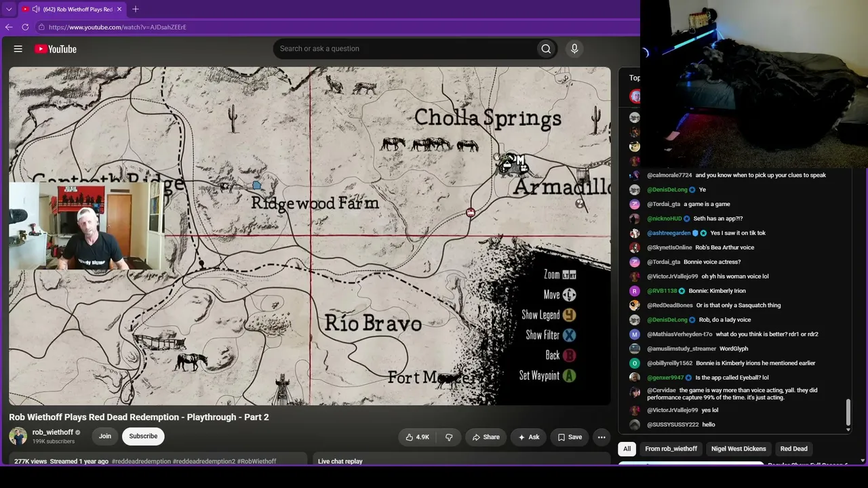Click the blue marker near Ridgewood Farm
Screen dimensions: 868x488
pyautogui.click(x=257, y=185)
